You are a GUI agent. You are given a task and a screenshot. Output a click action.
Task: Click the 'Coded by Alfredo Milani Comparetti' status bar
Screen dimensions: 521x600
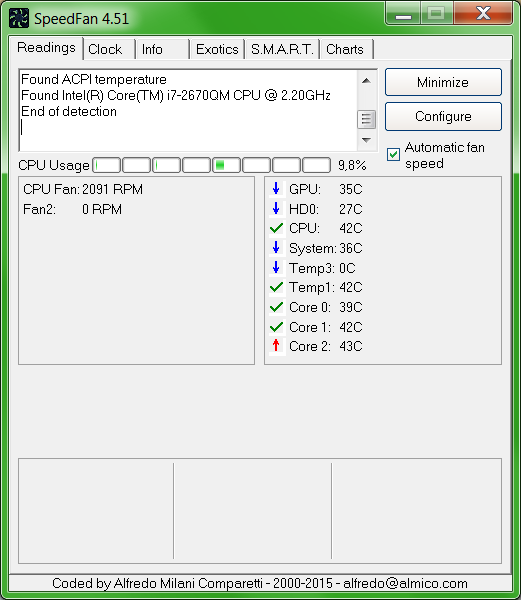pos(260,583)
